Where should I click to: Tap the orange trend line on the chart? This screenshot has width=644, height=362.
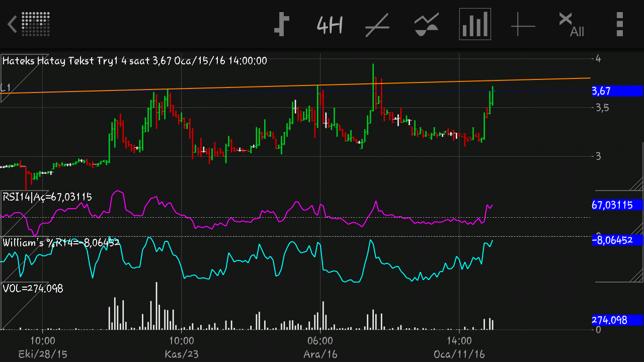point(252,87)
